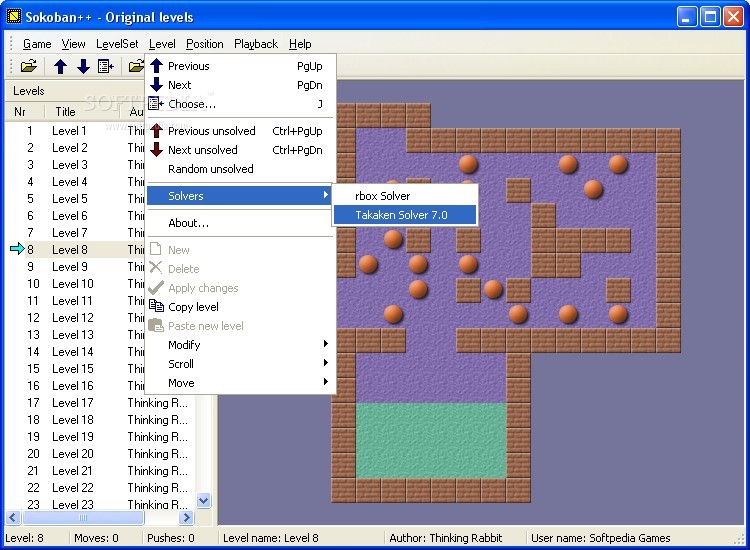The height and width of the screenshot is (550, 750).
Task: Click the Sokoban++ title bar app icon
Action: [14, 16]
